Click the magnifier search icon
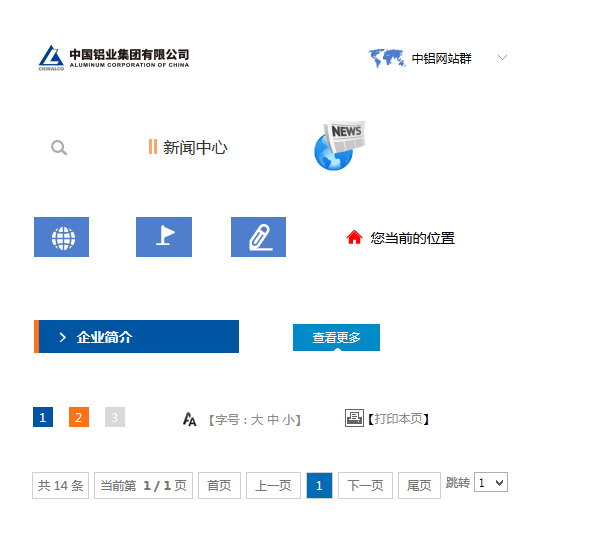The height and width of the screenshot is (535, 601). pos(59,148)
